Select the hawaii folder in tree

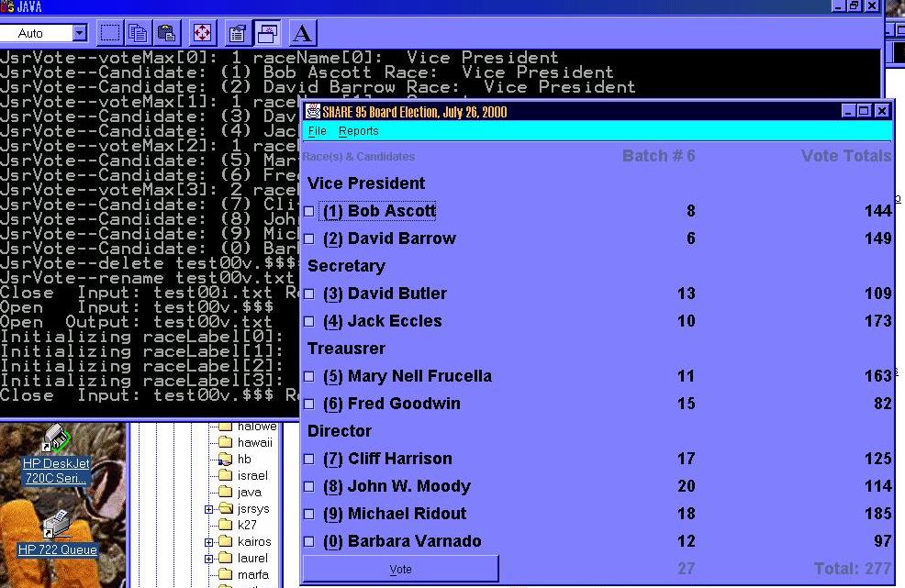click(x=253, y=442)
